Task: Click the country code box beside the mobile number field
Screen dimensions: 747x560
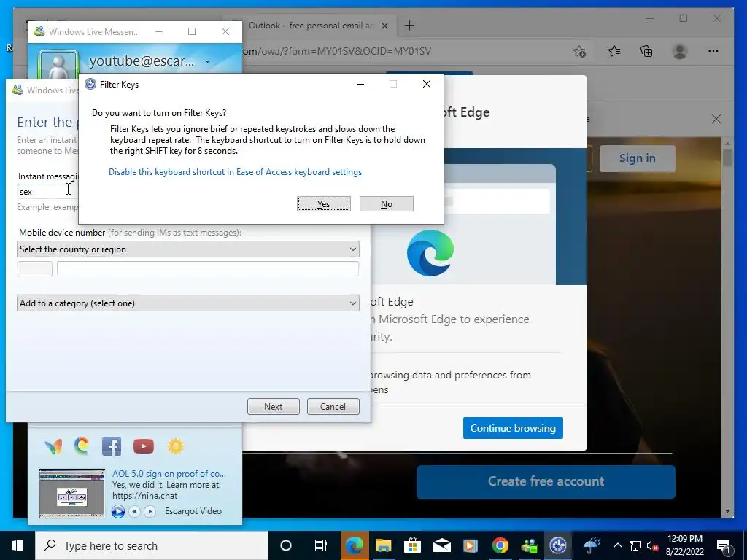Action: pyautogui.click(x=35, y=268)
